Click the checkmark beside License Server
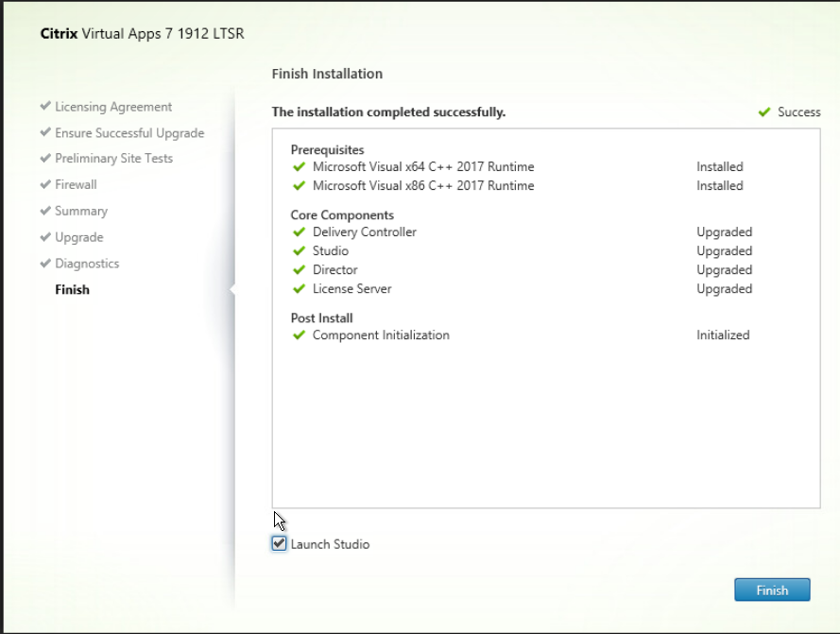Viewport: 840px width, 634px height. point(299,289)
